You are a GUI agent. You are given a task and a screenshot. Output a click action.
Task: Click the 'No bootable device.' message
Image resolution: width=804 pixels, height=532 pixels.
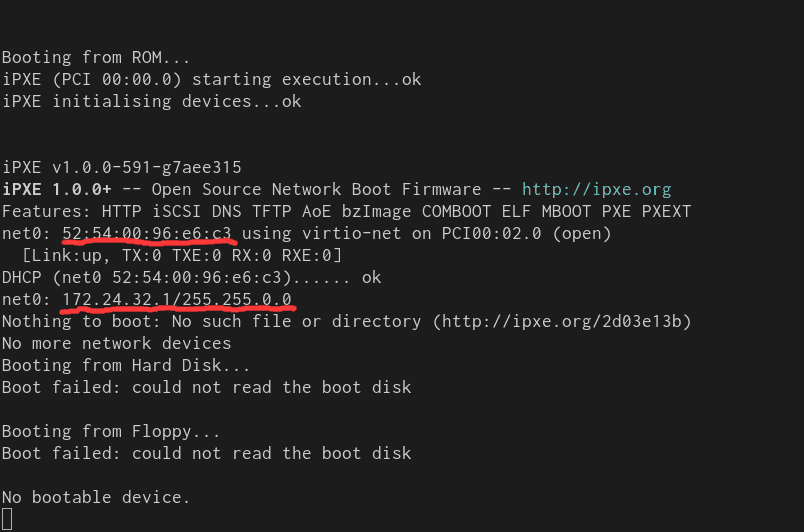[96, 498]
